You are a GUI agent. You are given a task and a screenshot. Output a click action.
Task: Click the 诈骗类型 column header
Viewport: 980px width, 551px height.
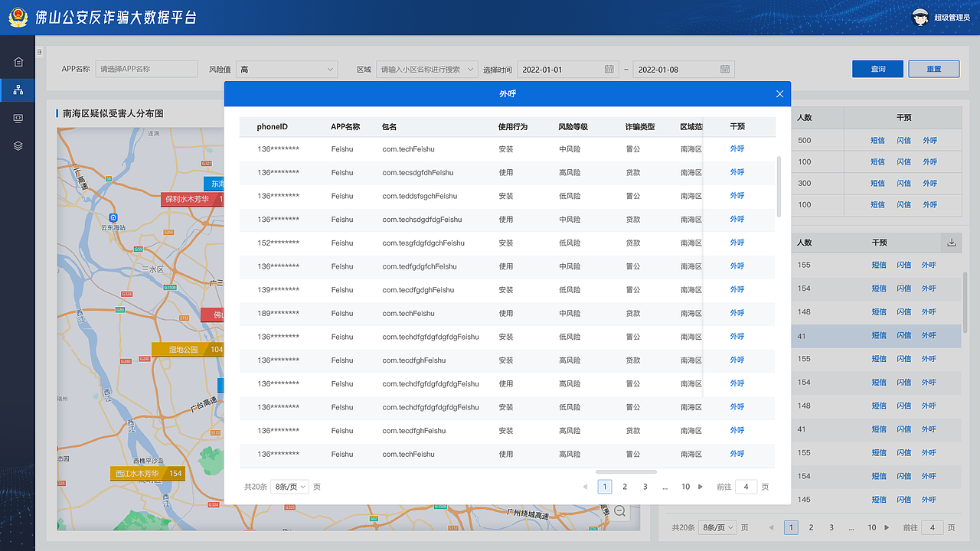pos(640,127)
